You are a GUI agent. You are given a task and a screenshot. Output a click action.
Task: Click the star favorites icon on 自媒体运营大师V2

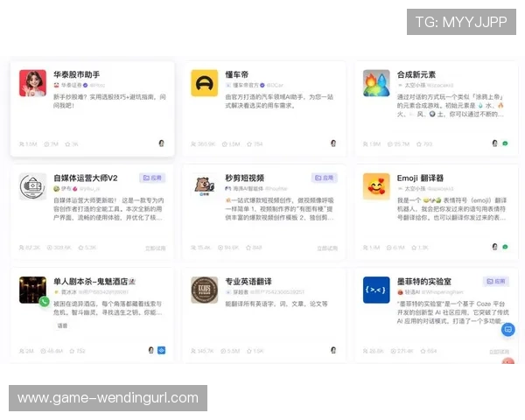80,248
